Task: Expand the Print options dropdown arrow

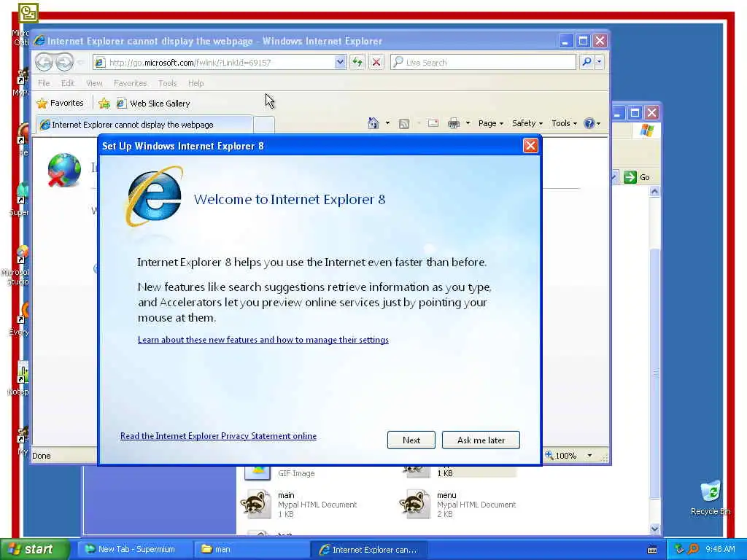Action: (x=468, y=123)
